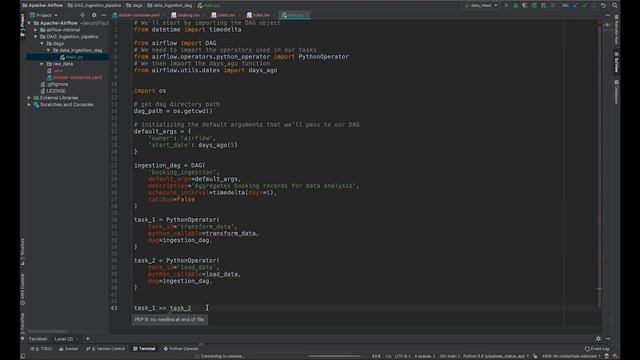
Task: Collapse the Apache-Airflow root folder
Action: (x=29, y=23)
